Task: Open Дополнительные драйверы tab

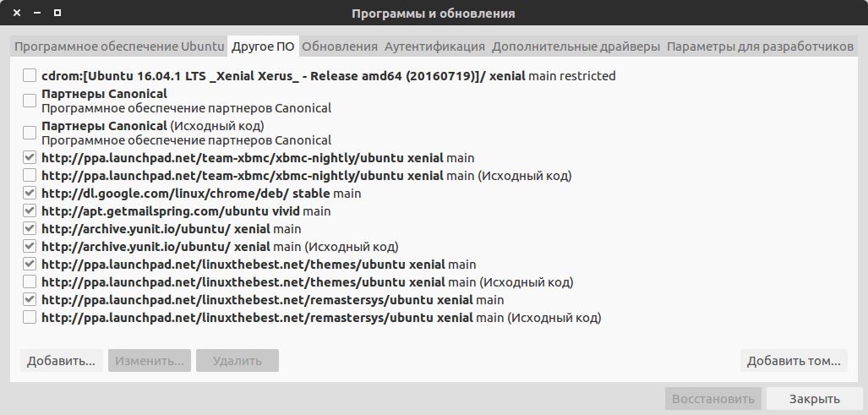Action: [576, 46]
